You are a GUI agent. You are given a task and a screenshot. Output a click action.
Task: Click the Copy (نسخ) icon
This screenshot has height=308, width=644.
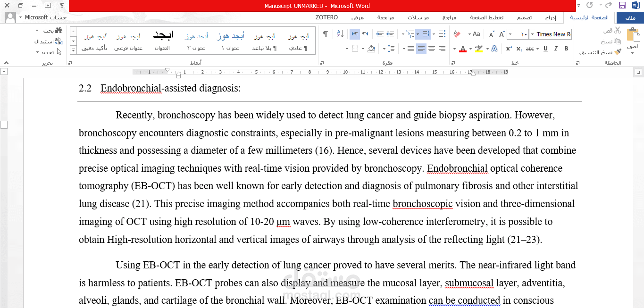coord(618,42)
